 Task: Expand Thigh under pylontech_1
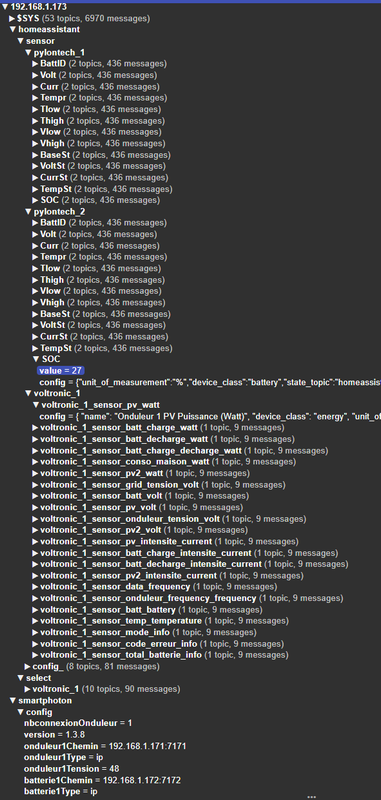coord(35,121)
